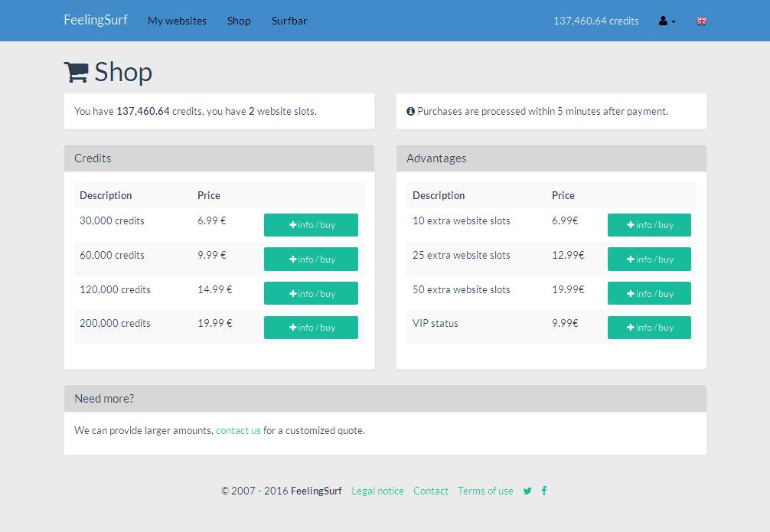This screenshot has height=532, width=770.
Task: Click the UK flag language icon
Action: 702,21
